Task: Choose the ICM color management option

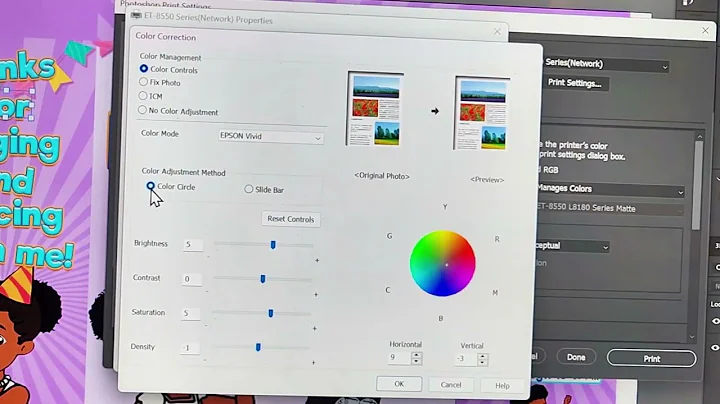Action: coord(143,95)
